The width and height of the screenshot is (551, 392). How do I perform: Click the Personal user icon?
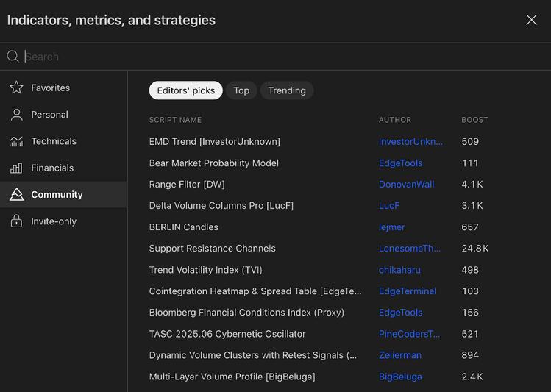coord(16,115)
